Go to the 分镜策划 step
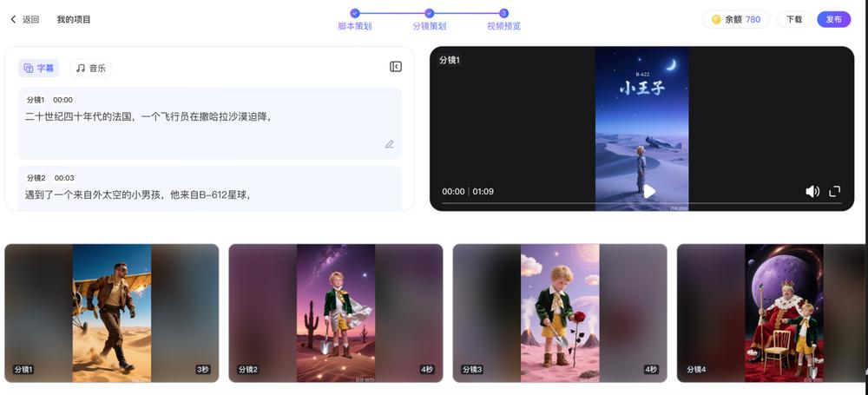 tap(429, 19)
